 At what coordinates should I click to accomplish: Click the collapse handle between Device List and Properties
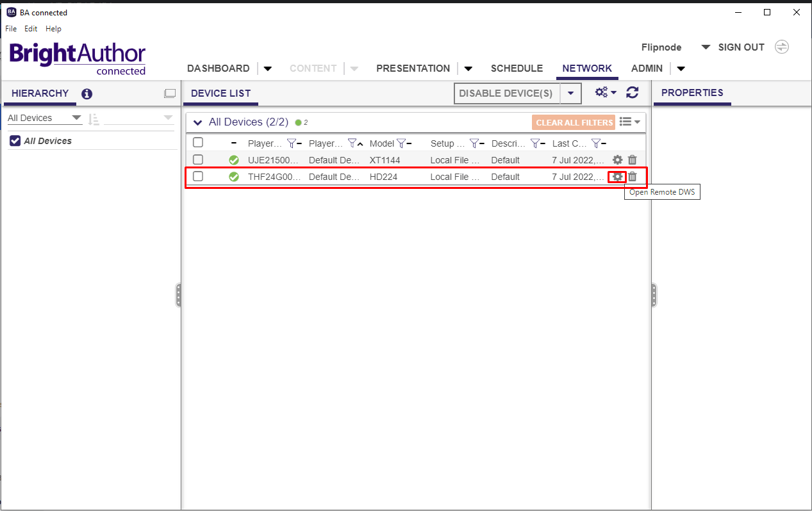[x=653, y=295]
